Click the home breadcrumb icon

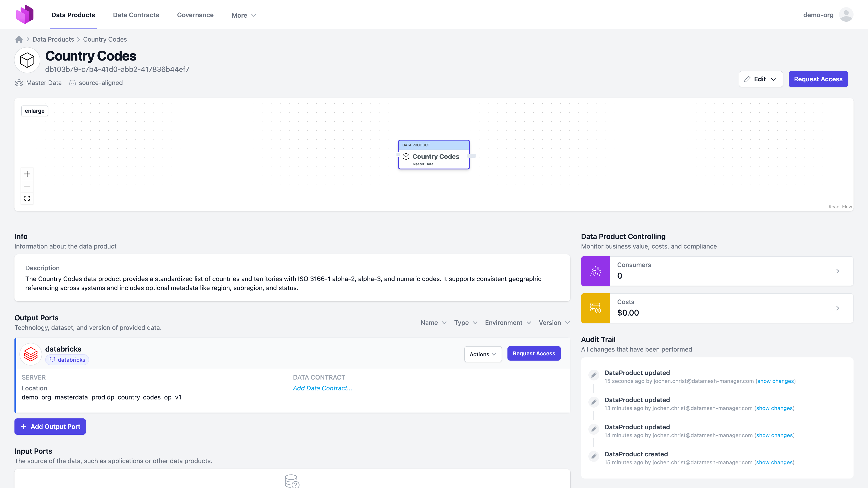[19, 39]
